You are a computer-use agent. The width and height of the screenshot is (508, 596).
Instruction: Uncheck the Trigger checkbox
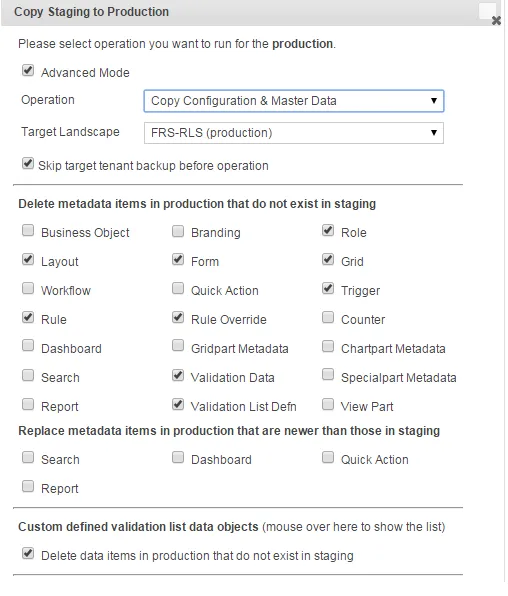[x=328, y=288]
